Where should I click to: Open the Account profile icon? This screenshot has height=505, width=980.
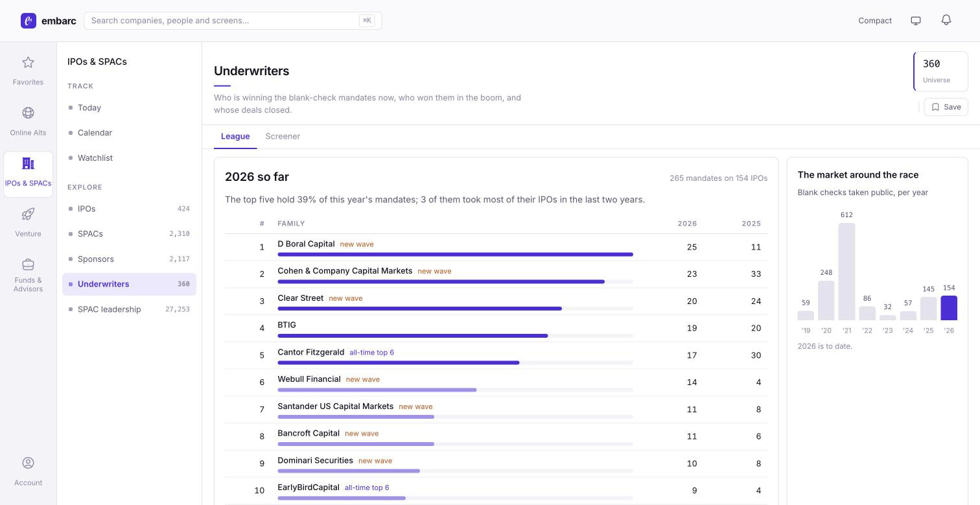click(28, 463)
